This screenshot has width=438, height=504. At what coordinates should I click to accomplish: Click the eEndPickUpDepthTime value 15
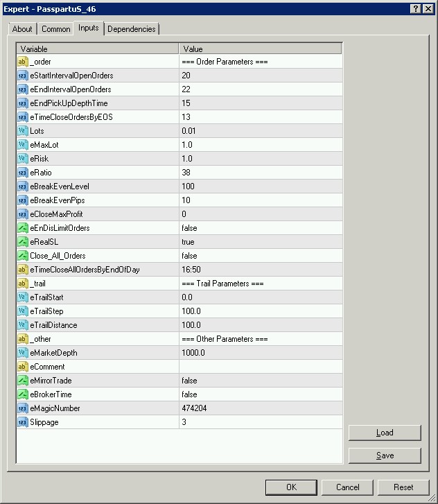click(x=186, y=103)
